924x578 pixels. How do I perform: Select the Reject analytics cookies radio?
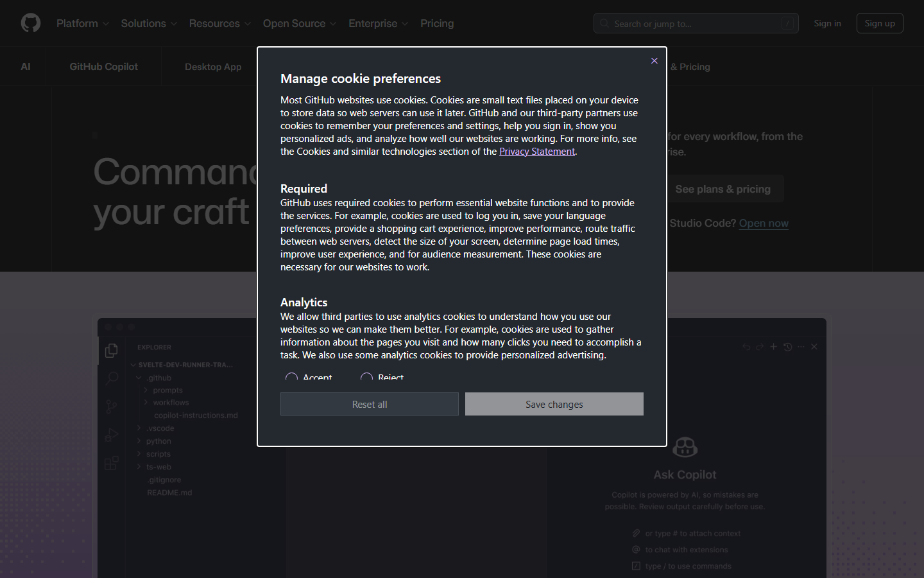click(x=366, y=378)
